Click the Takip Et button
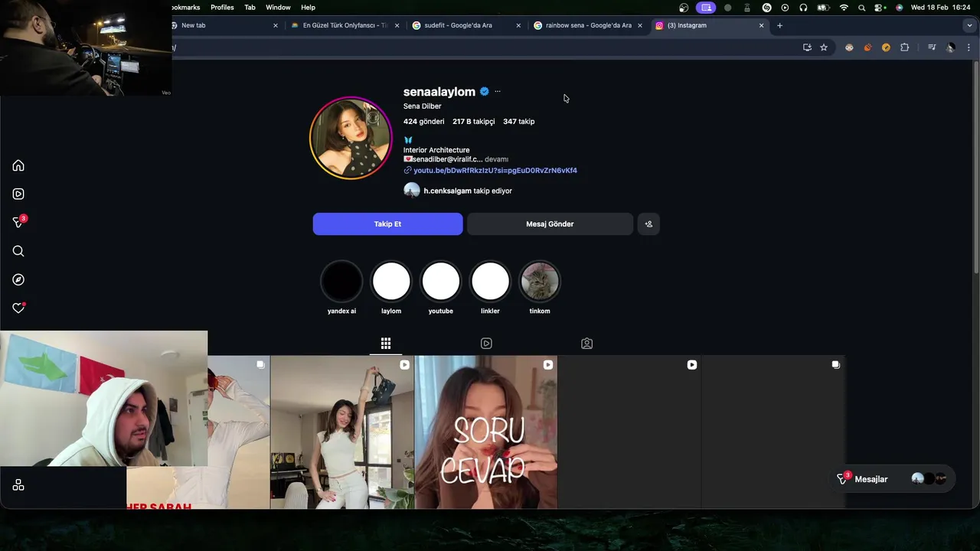 (387, 224)
